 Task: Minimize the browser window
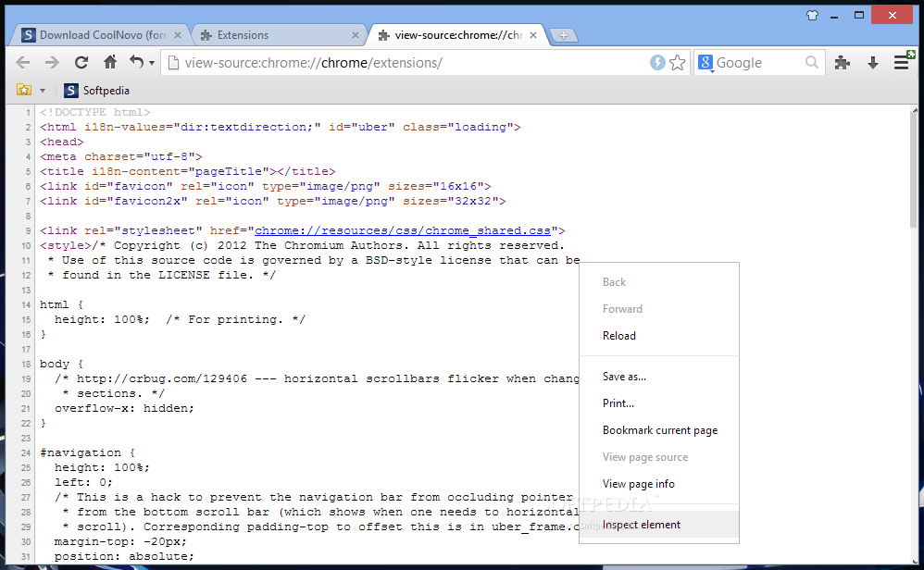tap(834, 16)
